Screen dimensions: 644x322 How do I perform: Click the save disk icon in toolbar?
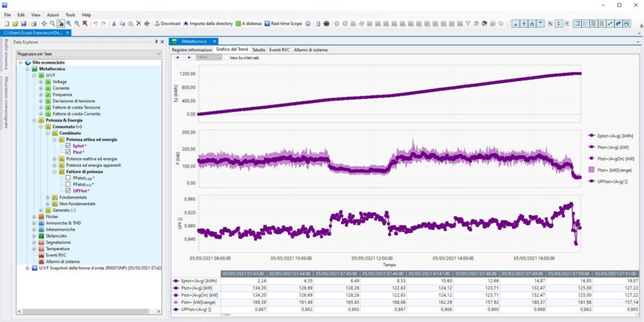pos(22,23)
